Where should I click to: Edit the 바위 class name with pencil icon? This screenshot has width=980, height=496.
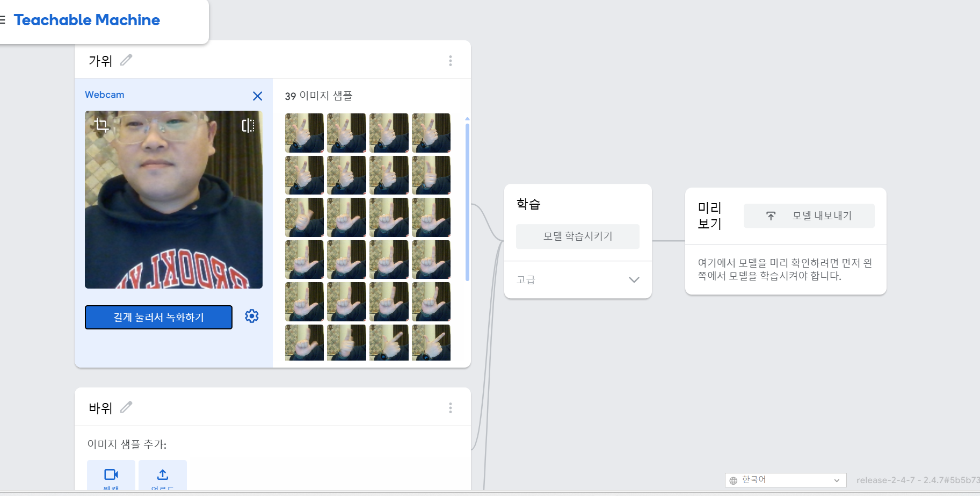pos(126,407)
